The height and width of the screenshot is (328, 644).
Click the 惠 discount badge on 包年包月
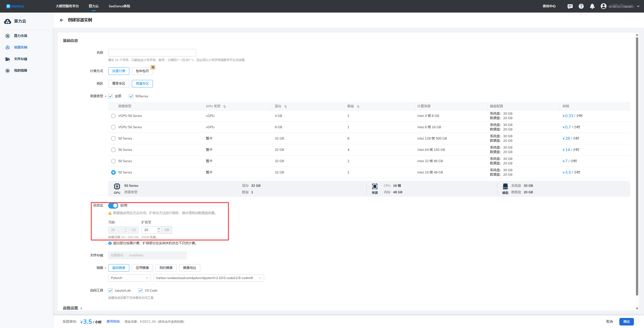pos(153,67)
